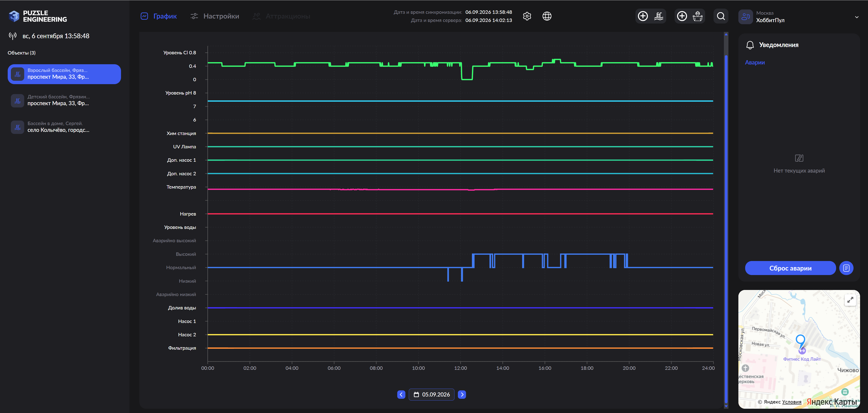Image resolution: width=868 pixels, height=413 pixels.
Task: Expand the map to fullscreen
Action: coord(850,299)
